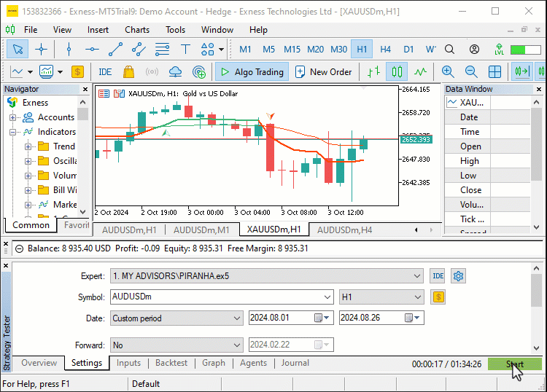Open the Tools menu
The height and width of the screenshot is (392, 547).
point(175,30)
